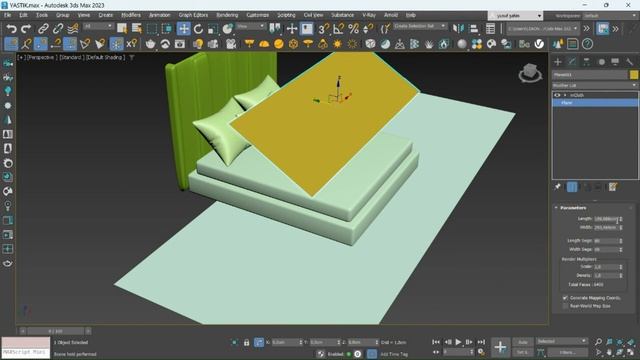
Task: Click the Configure Modifier Sets icon
Action: 612,187
